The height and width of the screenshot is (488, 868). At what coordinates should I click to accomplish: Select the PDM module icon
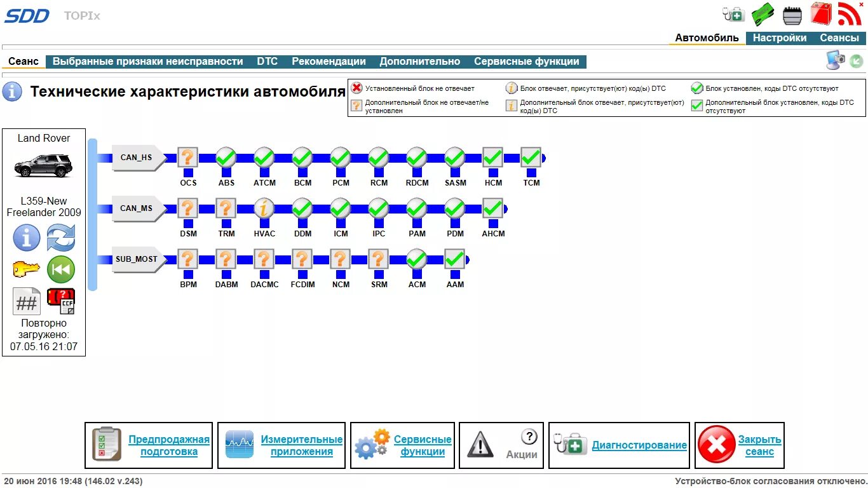coord(455,208)
